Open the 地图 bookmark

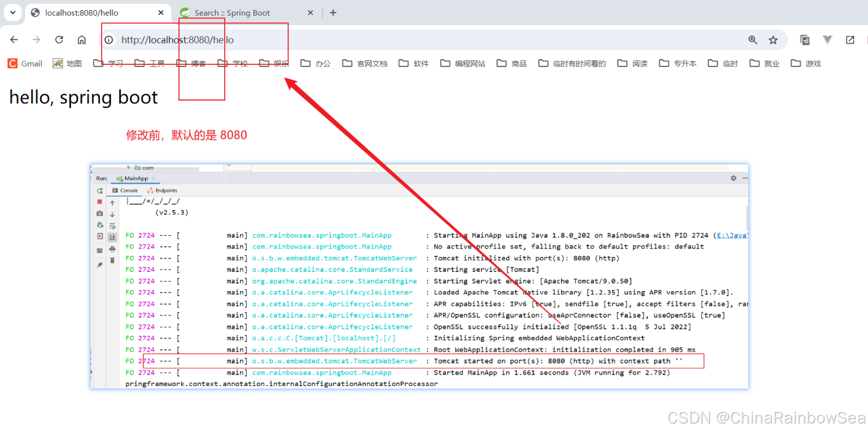point(67,64)
